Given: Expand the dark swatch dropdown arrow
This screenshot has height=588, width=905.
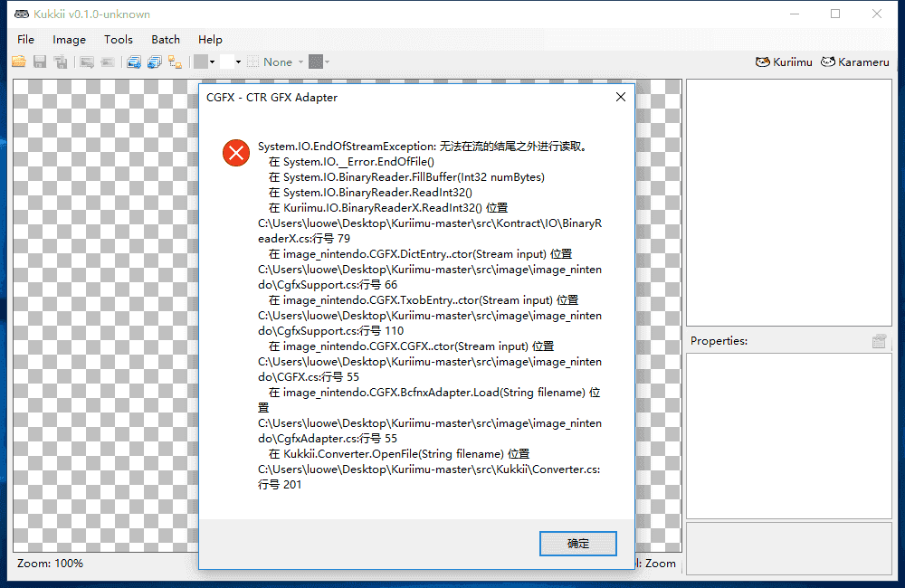Looking at the screenshot, I should 328,62.
